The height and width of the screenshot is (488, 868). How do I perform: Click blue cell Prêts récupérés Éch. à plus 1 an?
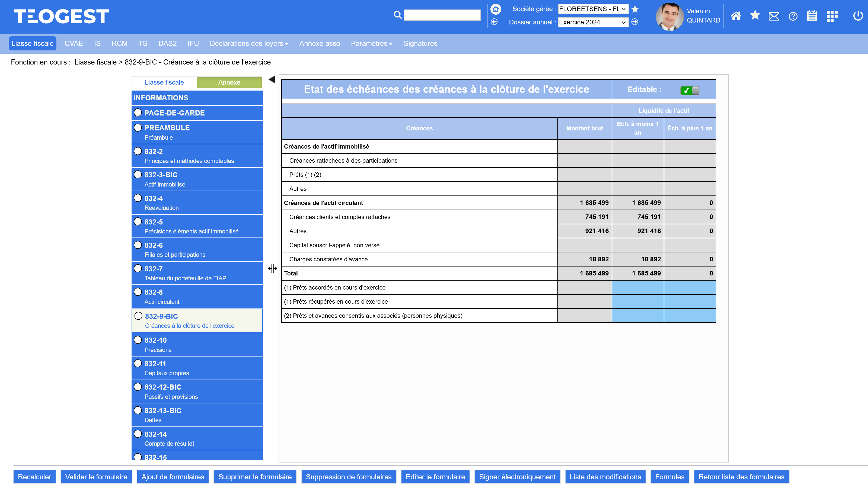click(690, 301)
